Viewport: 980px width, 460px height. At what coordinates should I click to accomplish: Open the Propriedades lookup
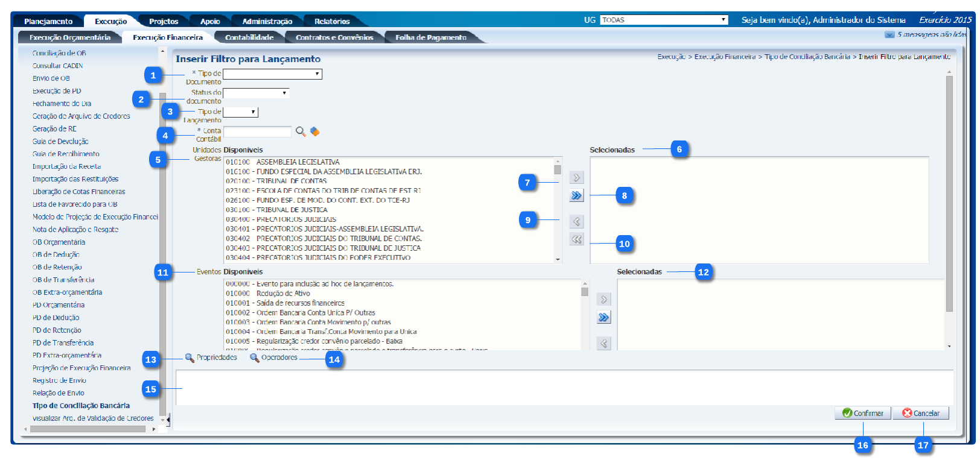pos(211,358)
